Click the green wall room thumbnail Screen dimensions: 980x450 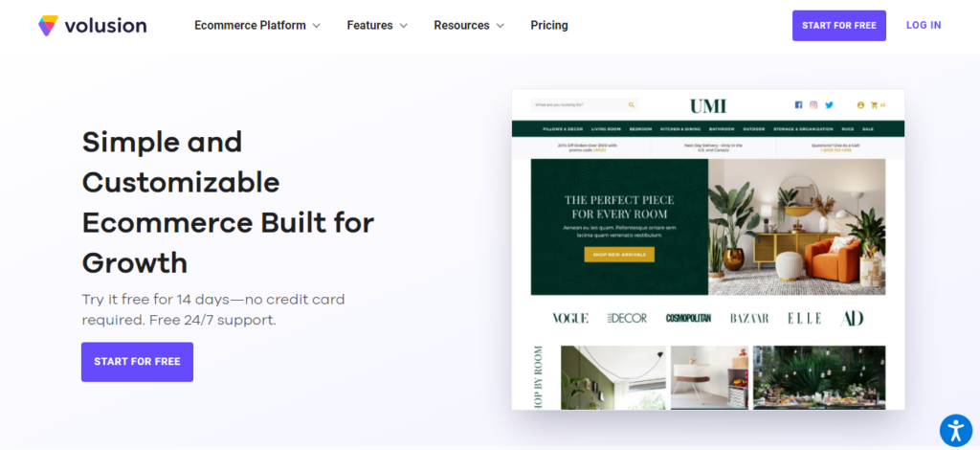[x=613, y=377]
